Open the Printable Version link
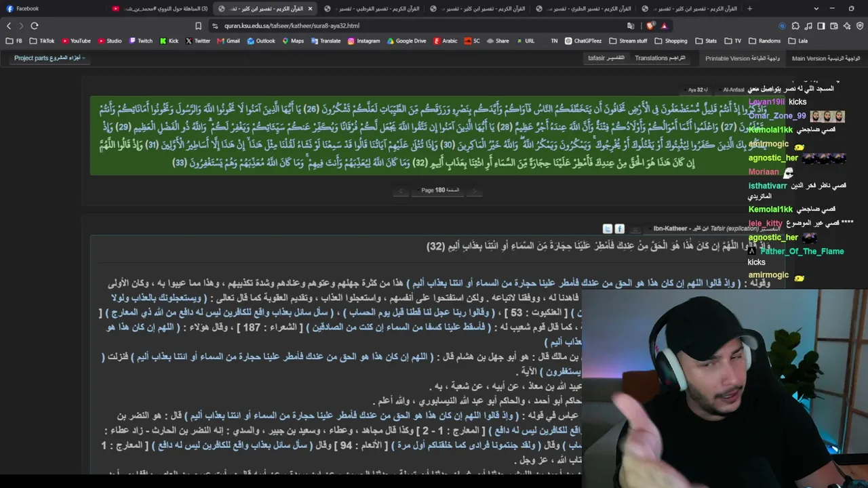The height and width of the screenshot is (488, 868). [743, 58]
